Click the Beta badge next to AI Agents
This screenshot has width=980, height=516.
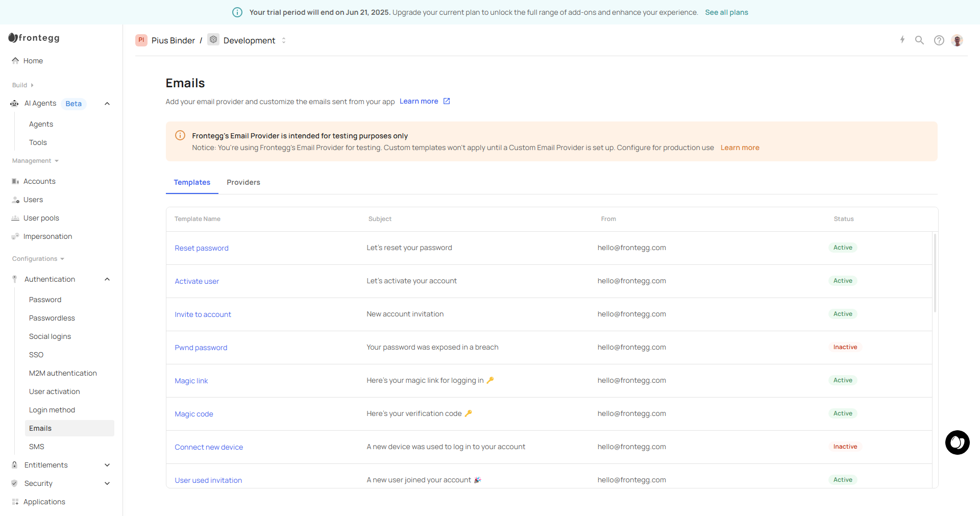coord(73,104)
